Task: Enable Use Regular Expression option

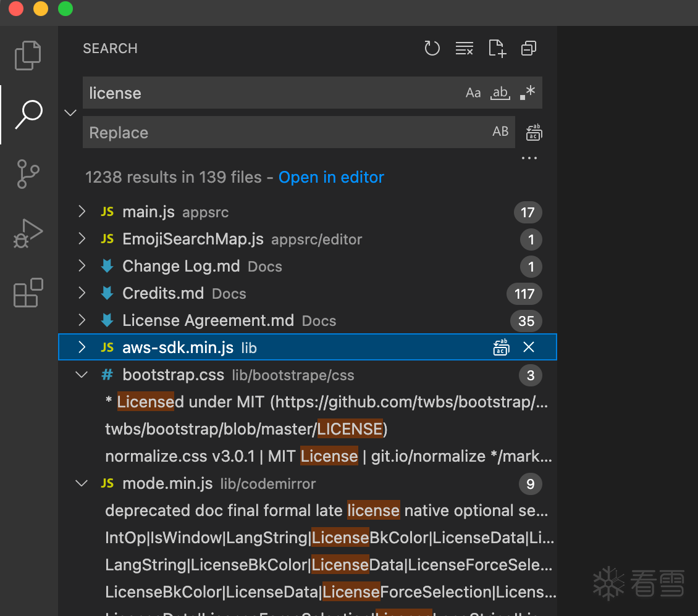Action: pos(528,93)
